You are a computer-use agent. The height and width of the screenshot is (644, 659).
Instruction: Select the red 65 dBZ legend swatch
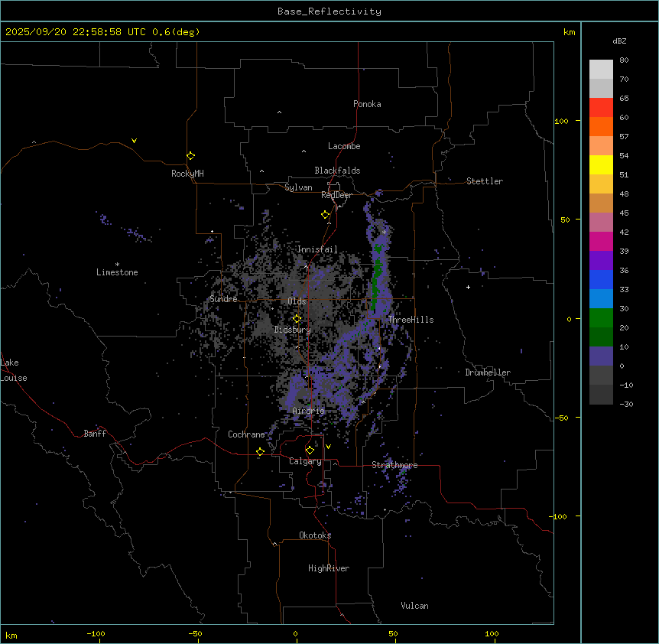point(601,107)
